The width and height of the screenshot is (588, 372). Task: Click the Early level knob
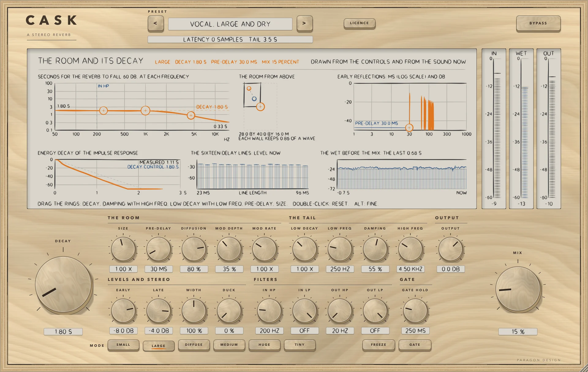[123, 311]
